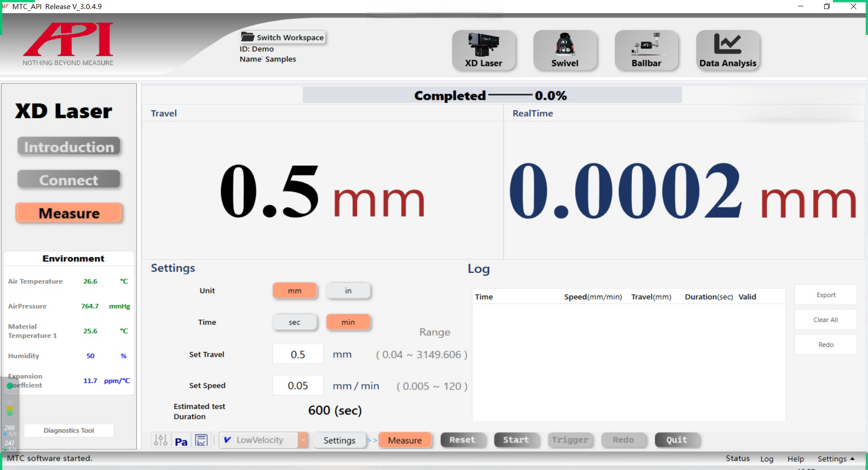Open Data Analysis module
Image resolution: width=868 pixels, height=470 pixels.
[728, 51]
